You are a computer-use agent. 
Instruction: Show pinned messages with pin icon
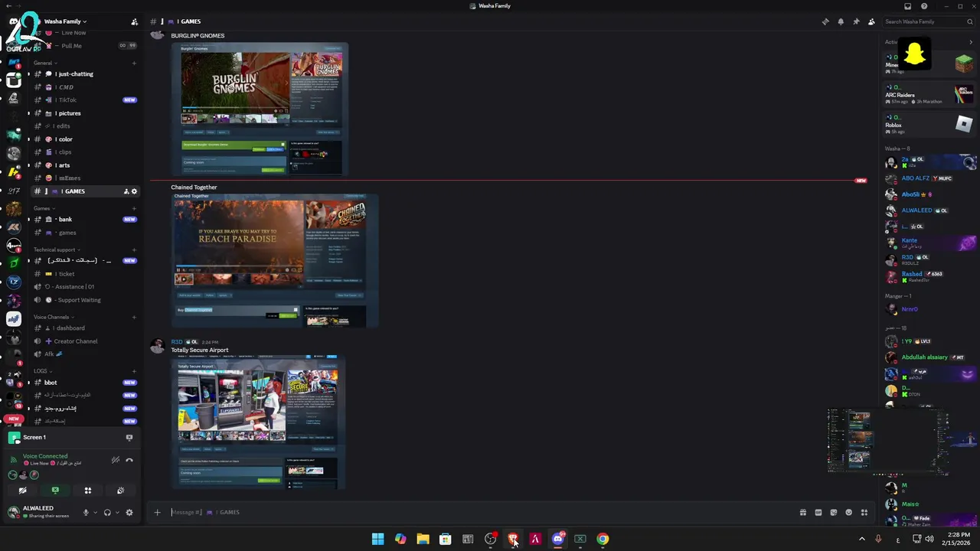click(856, 21)
